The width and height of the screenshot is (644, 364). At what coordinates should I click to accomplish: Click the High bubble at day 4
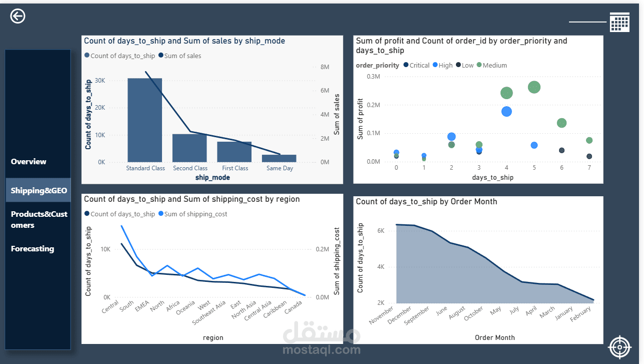tap(506, 112)
